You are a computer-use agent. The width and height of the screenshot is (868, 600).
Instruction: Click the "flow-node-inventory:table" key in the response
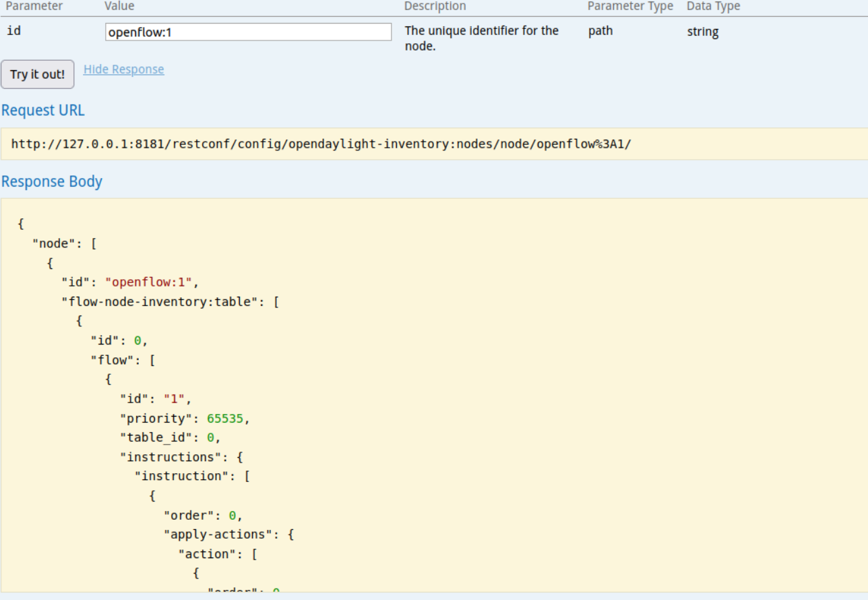[x=162, y=302]
